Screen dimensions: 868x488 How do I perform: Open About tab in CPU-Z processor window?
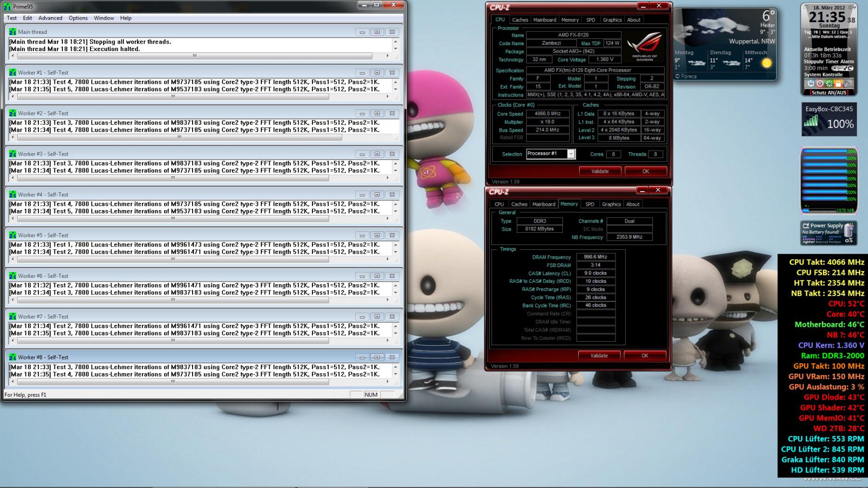pyautogui.click(x=634, y=20)
